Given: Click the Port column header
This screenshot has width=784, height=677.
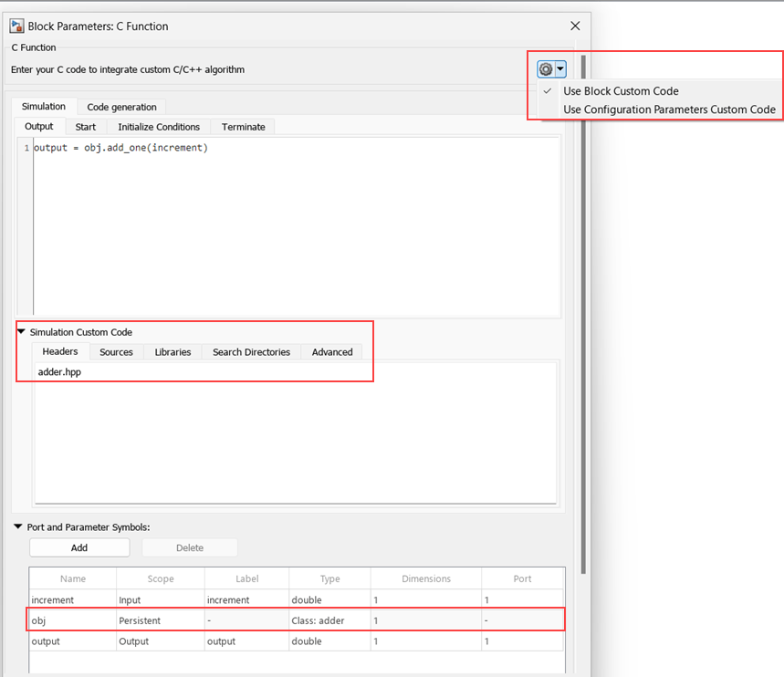Looking at the screenshot, I should [522, 578].
